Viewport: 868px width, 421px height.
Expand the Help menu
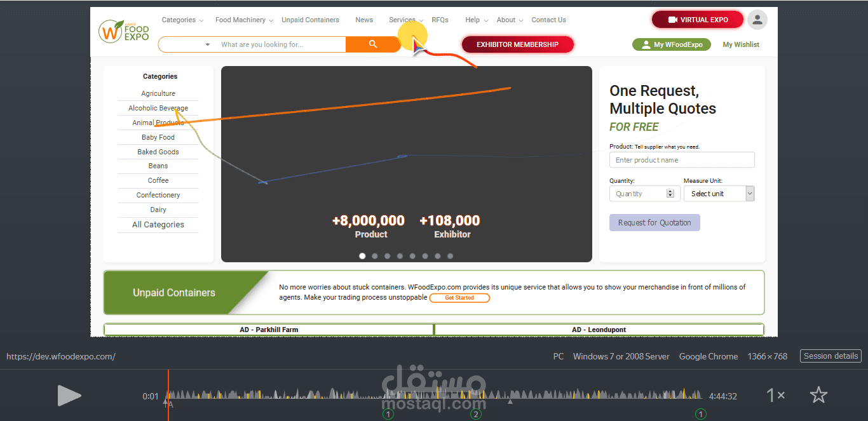(x=477, y=20)
